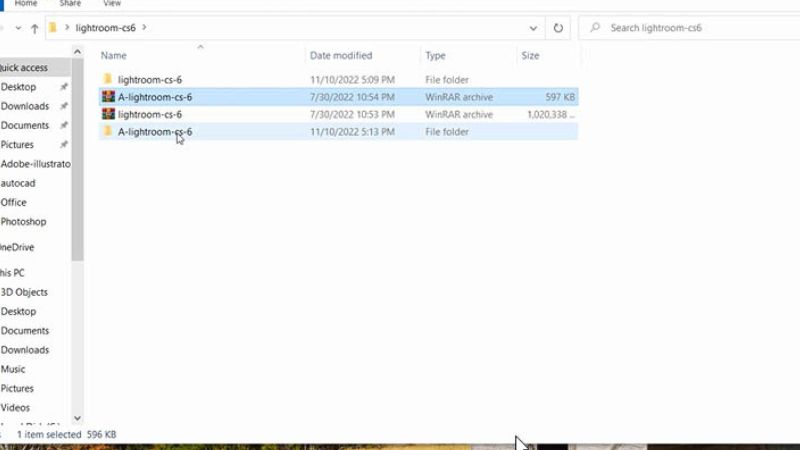This screenshot has width=800, height=450.
Task: Select lightroom-cs-6 folder dated 5:09 PM
Action: [338, 80]
